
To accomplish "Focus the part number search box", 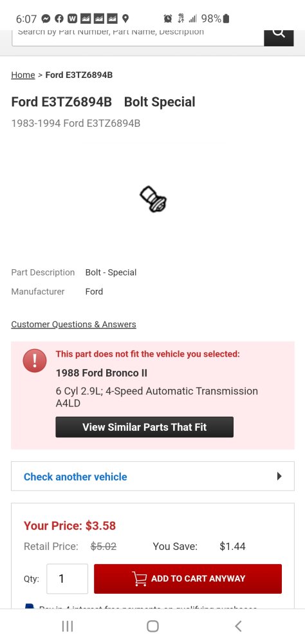I will (x=138, y=37).
